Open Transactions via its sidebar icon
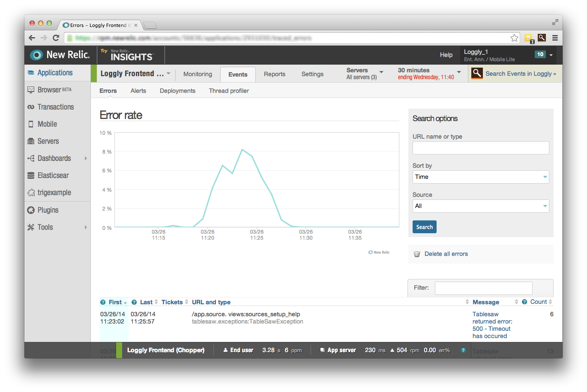The height and width of the screenshot is (392, 587). pyautogui.click(x=31, y=107)
